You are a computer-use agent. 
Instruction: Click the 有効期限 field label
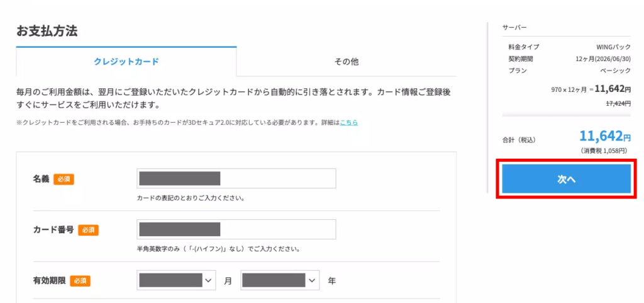tap(49, 281)
